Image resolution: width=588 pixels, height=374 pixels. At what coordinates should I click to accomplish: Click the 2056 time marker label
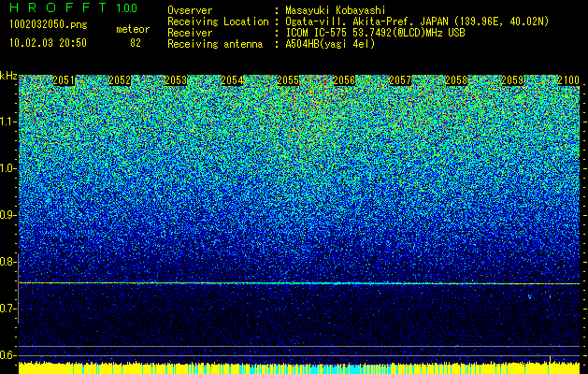click(344, 80)
